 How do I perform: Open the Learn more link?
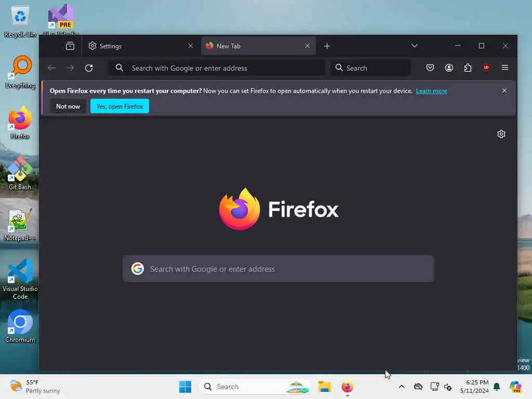pos(432,91)
